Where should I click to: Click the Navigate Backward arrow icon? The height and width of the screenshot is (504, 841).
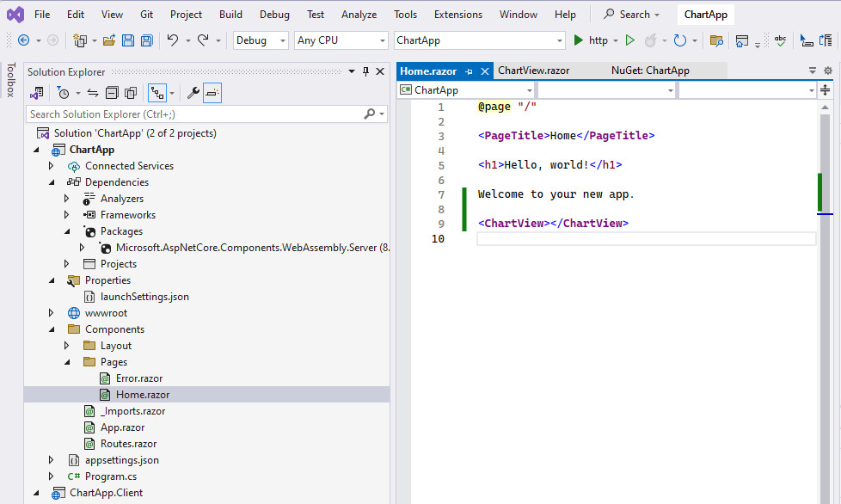[x=23, y=40]
